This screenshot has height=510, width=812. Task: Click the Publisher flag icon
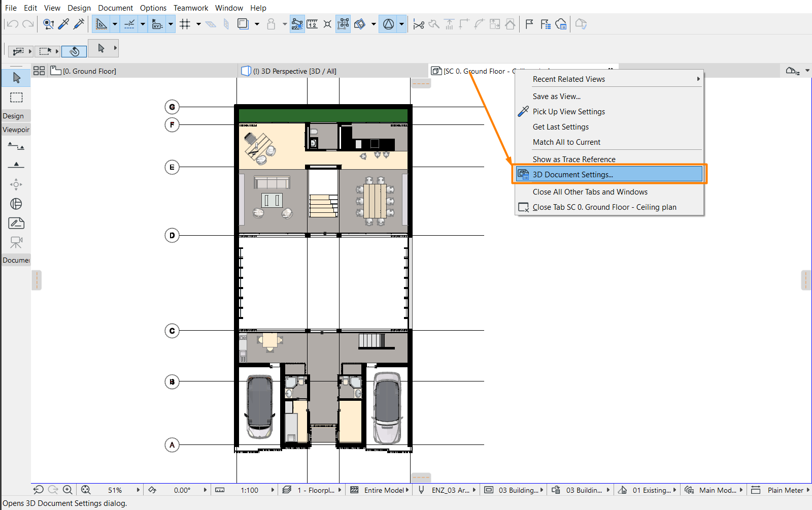pyautogui.click(x=529, y=24)
